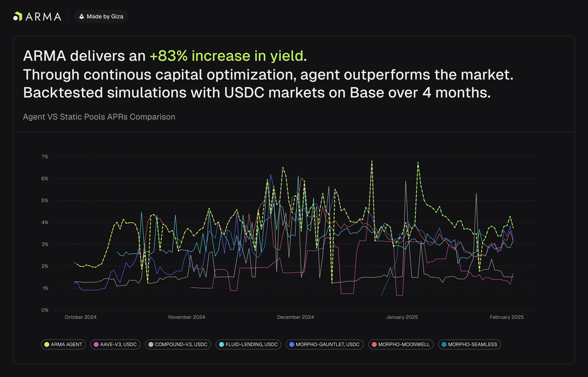Click the green ARMA AGENT color dot
The width and height of the screenshot is (588, 377).
[x=47, y=344]
